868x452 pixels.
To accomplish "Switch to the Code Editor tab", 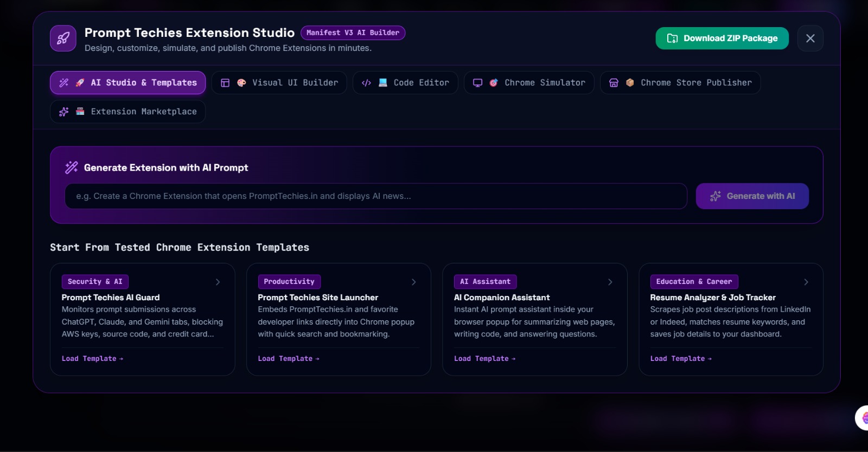I will pos(405,83).
